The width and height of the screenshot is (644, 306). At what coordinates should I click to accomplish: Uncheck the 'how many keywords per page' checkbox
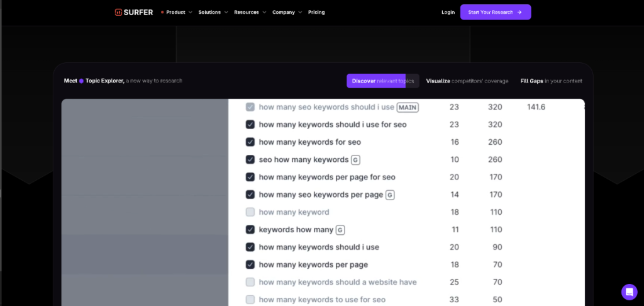[250, 264]
